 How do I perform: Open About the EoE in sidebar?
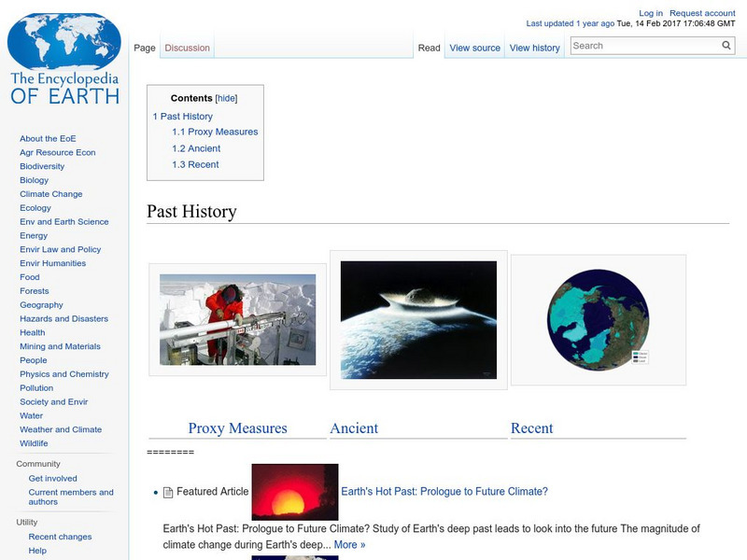tap(48, 138)
